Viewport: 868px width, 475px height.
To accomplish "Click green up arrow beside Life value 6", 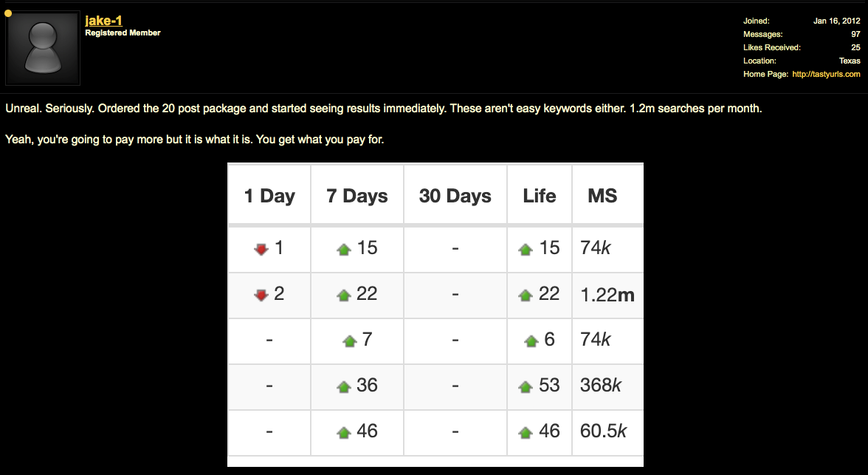I will [x=531, y=341].
